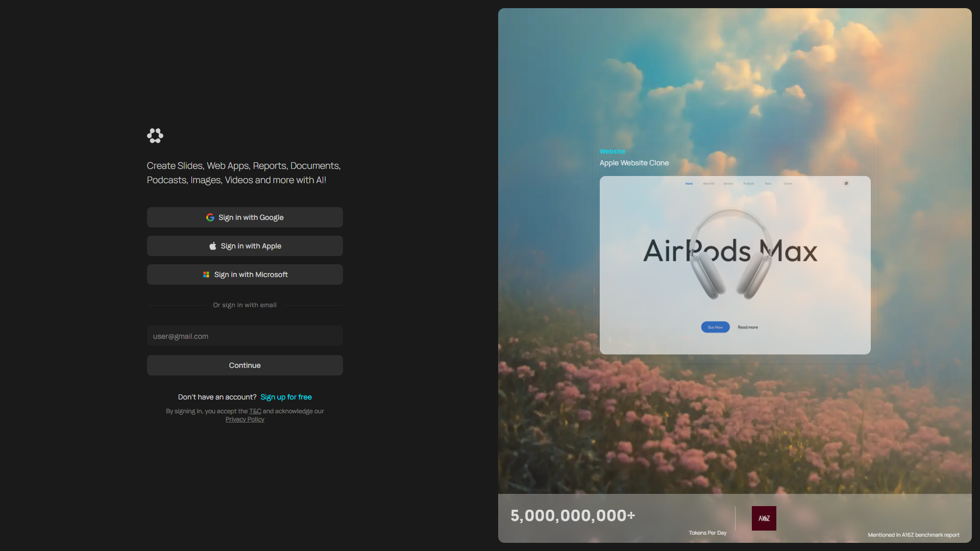
Task: Click the blue Buy Now button
Action: pyautogui.click(x=715, y=327)
